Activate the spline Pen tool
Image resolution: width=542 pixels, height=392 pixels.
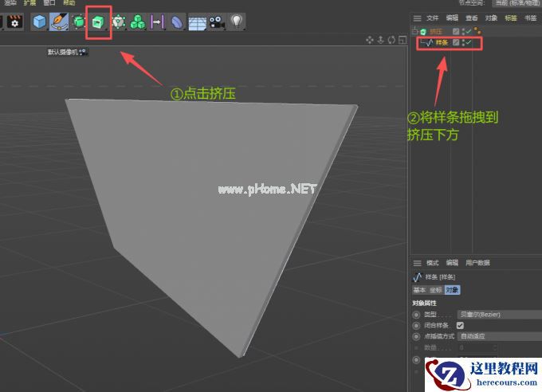click(x=59, y=22)
